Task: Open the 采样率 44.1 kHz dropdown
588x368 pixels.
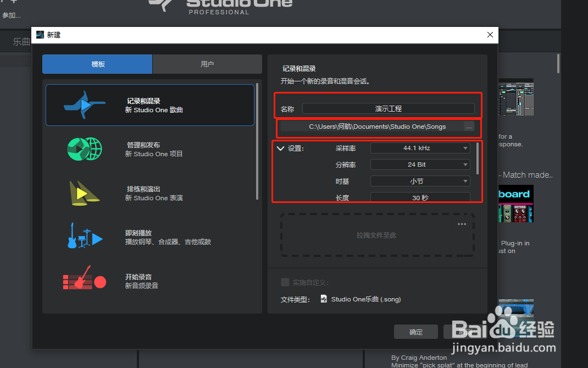Action: 420,148
